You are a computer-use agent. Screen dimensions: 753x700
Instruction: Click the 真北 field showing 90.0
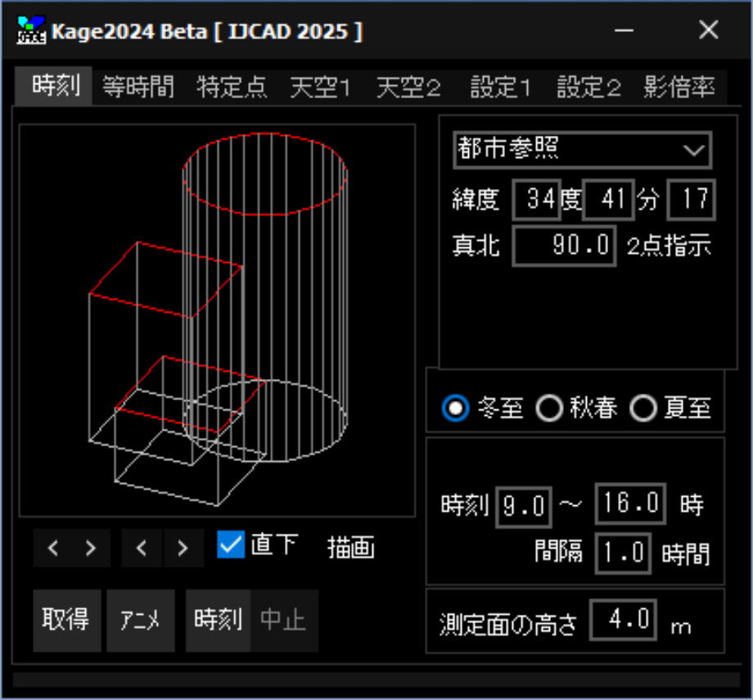pos(564,246)
